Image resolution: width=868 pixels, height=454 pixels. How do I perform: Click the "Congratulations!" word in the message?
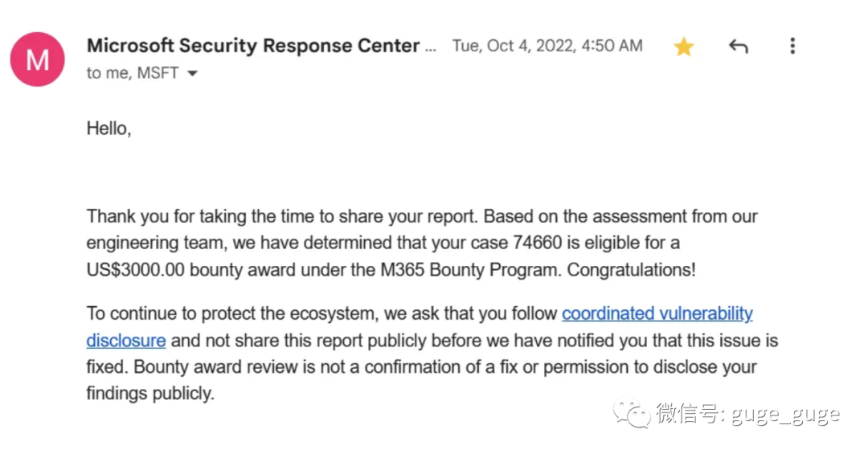(631, 270)
